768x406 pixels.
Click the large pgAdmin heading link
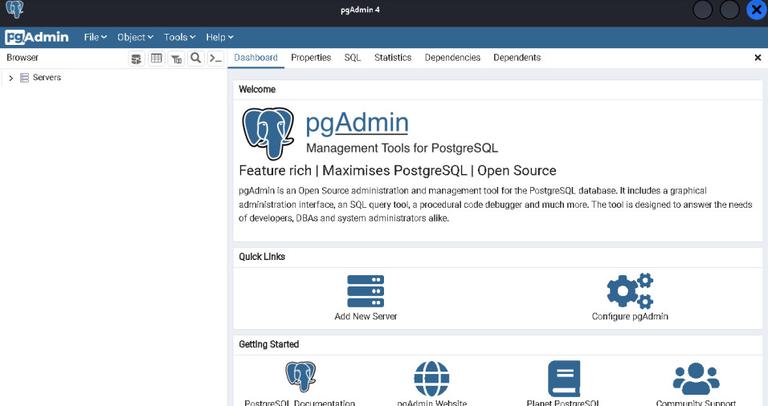point(357,123)
